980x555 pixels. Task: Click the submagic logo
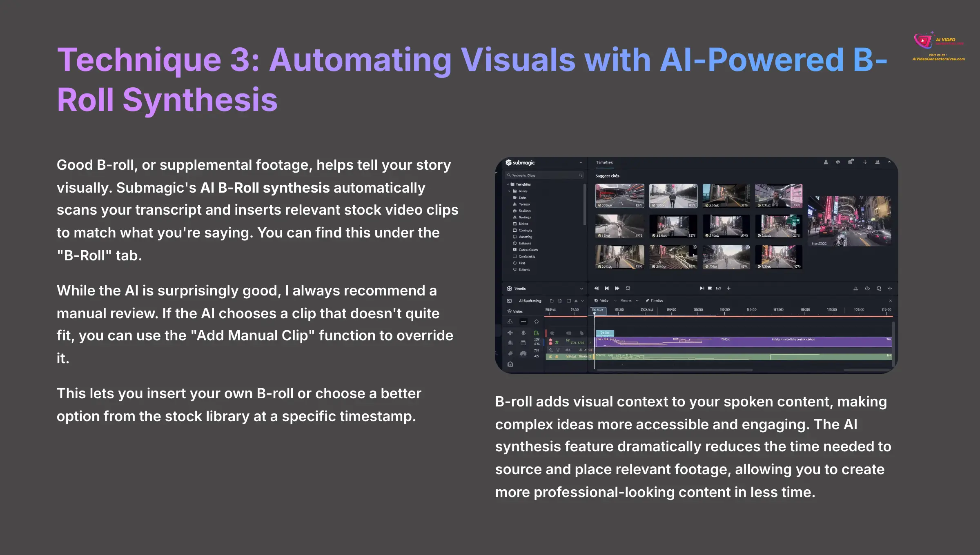click(x=520, y=162)
